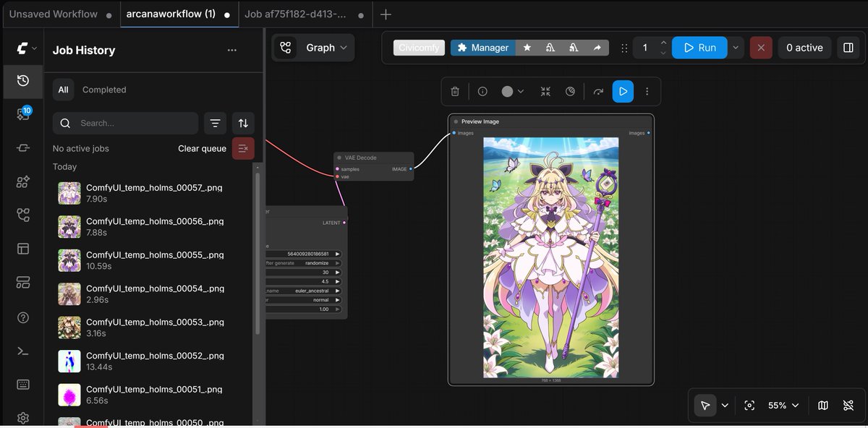Switch to the All jobs tab

[x=64, y=90]
